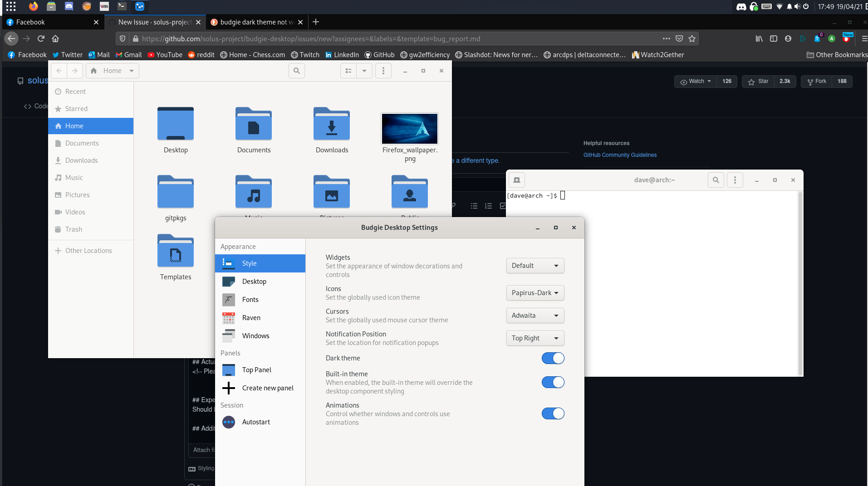Toggle list view icon in file manager
The height and width of the screenshot is (486, 868).
[x=348, y=71]
